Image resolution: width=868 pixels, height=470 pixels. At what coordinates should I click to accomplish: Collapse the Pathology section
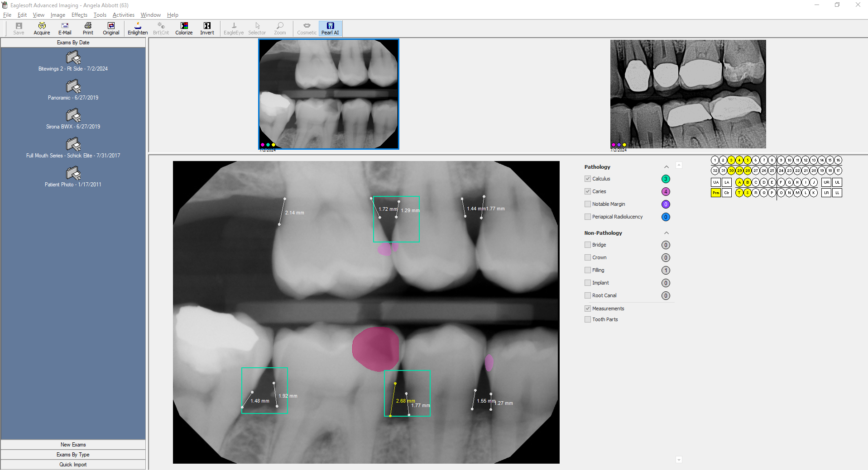[666, 167]
